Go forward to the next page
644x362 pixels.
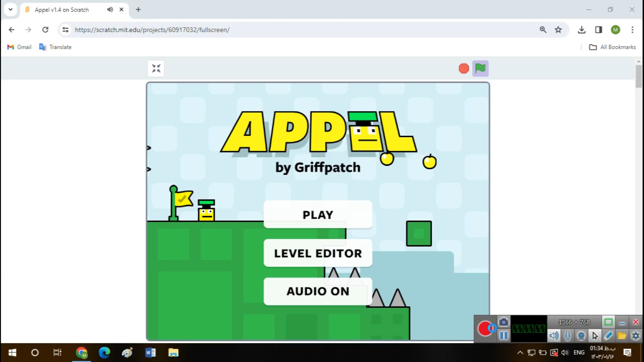(28, 30)
